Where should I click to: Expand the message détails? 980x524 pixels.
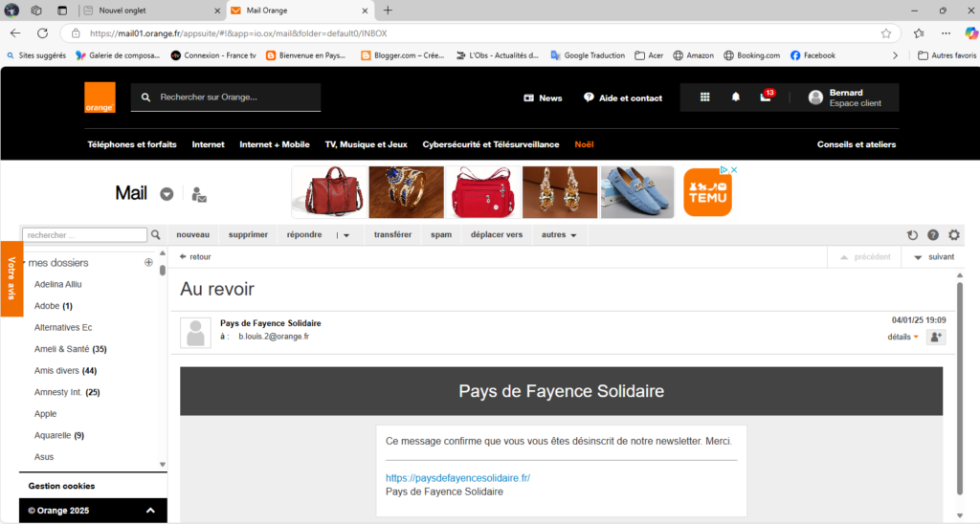click(902, 337)
